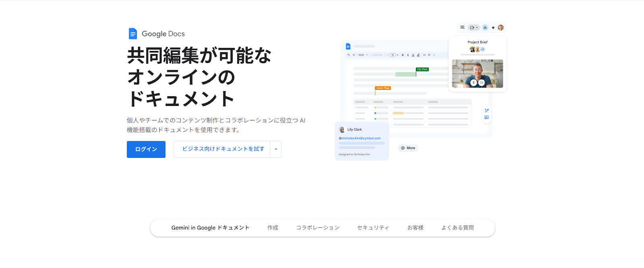Select the セキュリティ tab
644x268 pixels.
coord(373,228)
